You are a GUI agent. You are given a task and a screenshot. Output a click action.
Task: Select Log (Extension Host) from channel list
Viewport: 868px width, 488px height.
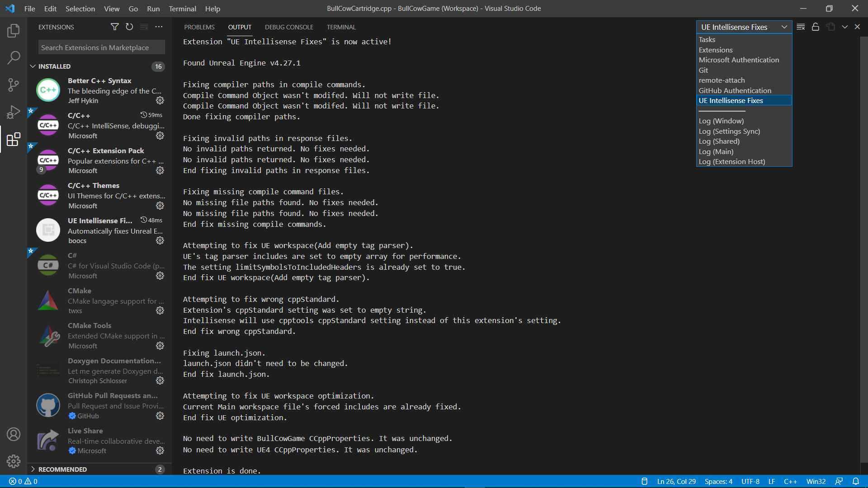[x=732, y=162]
